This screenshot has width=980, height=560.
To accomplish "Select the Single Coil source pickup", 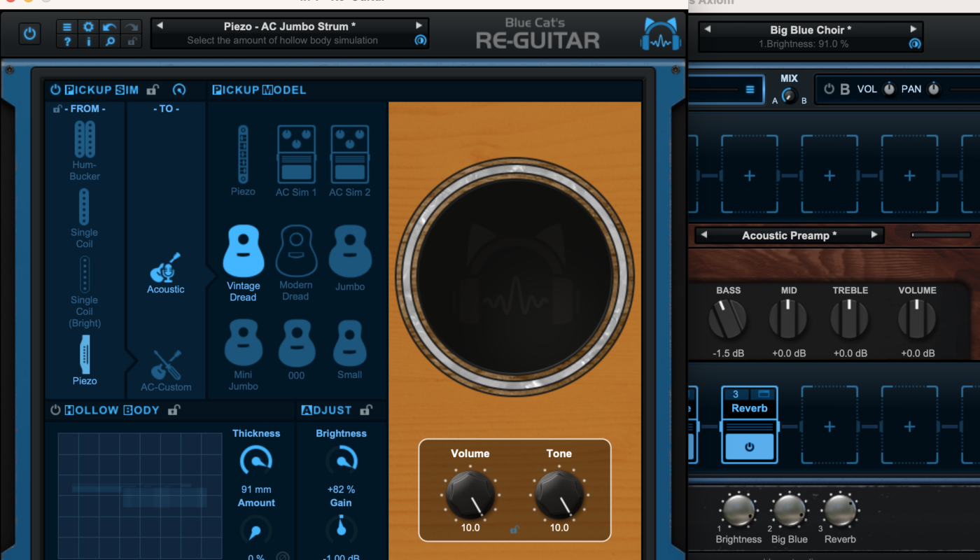I will [x=84, y=218].
